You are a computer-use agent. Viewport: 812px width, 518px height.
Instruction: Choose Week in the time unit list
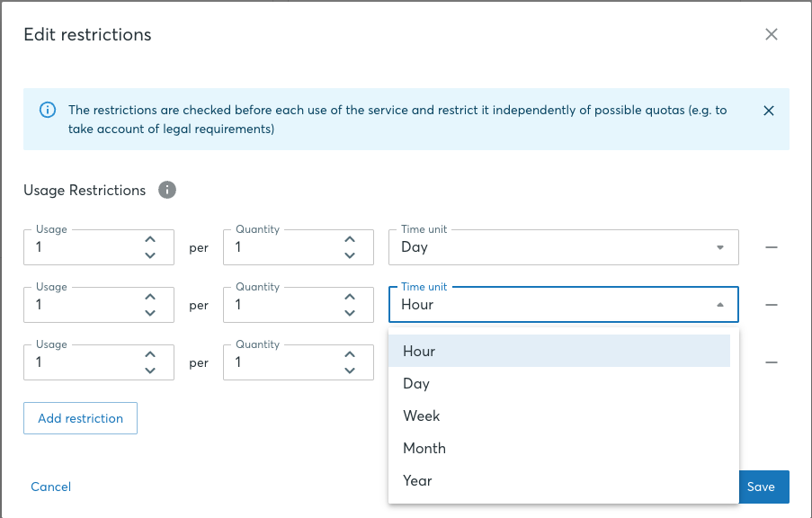click(559, 415)
